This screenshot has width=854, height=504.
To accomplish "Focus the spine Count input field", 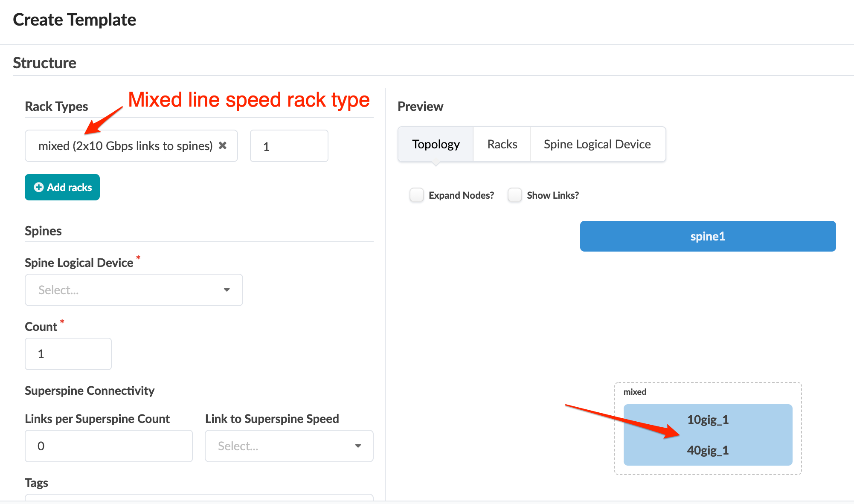I will [x=68, y=354].
